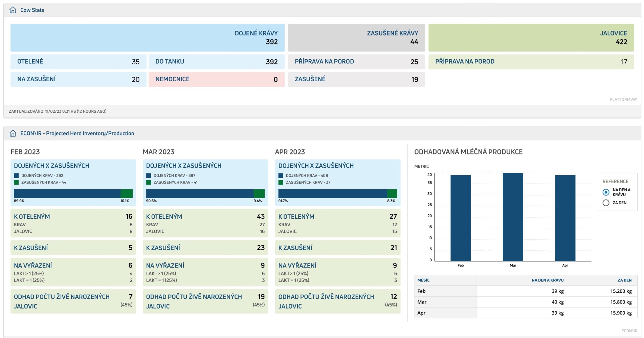Click the NEMOCNICE 0 tile
Viewport: 644px width, 338px height.
pos(217,79)
